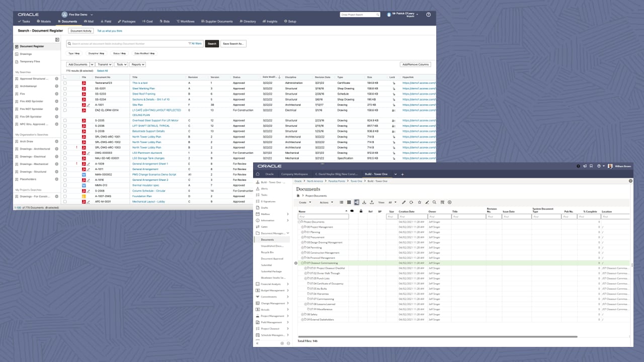Open the Word file icon for MAN-000002

point(84,174)
